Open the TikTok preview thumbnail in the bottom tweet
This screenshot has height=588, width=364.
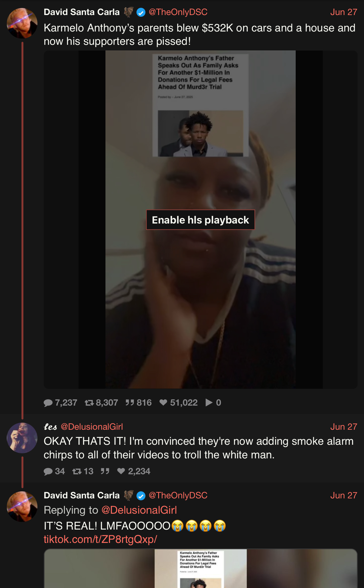point(200,568)
